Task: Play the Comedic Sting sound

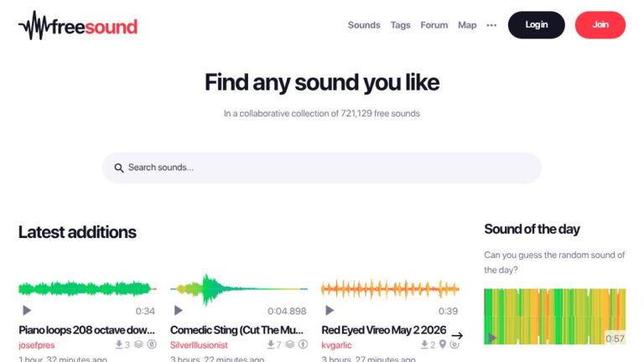Action: click(179, 310)
